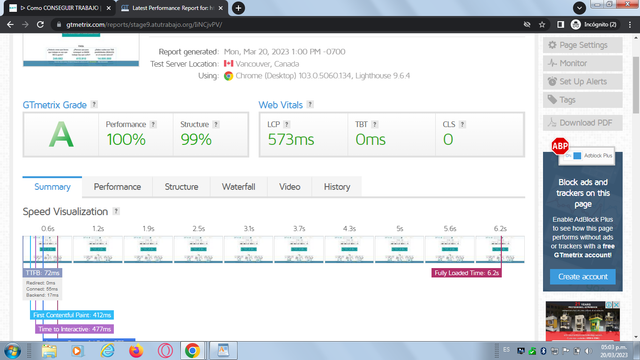Launch Firefox from taskbar
Screen dimensions: 640x360
click(x=136, y=351)
